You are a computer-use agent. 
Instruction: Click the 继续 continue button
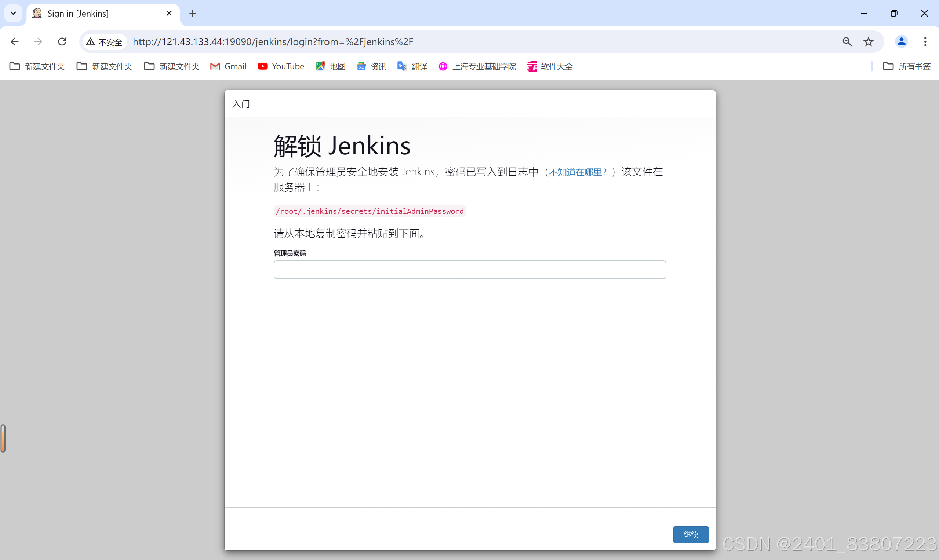691,534
